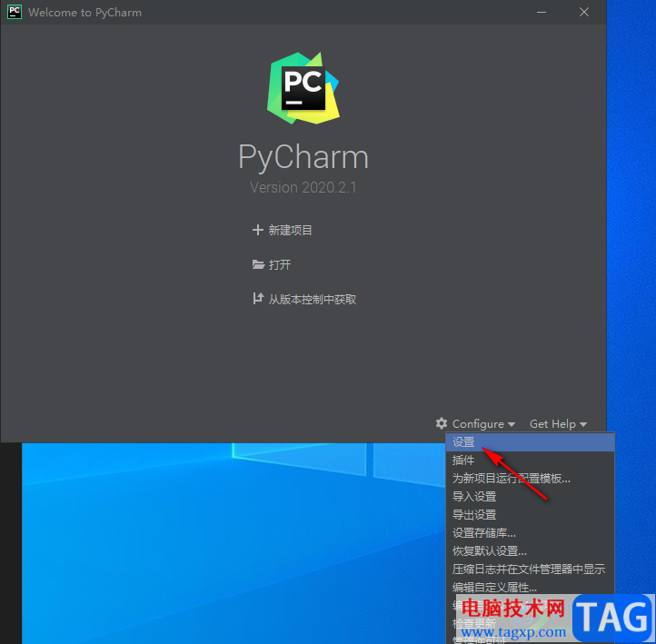Choose 恢复默认设置... menu entry

click(530, 550)
